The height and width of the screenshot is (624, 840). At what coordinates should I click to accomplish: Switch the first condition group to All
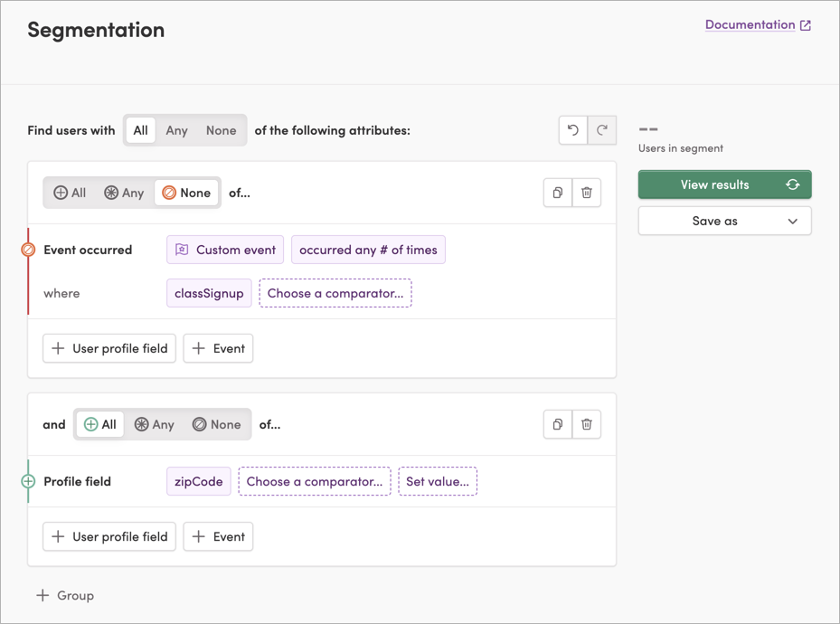[x=69, y=192]
